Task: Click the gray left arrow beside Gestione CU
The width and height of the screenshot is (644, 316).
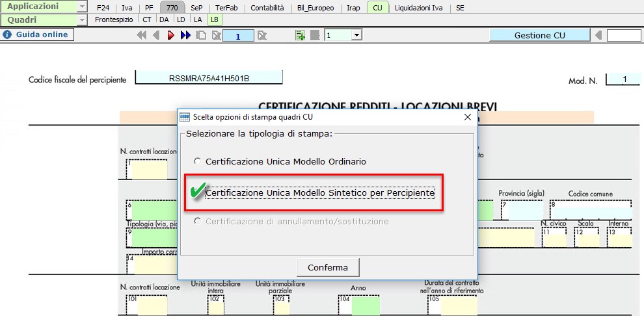Action: pos(598,35)
